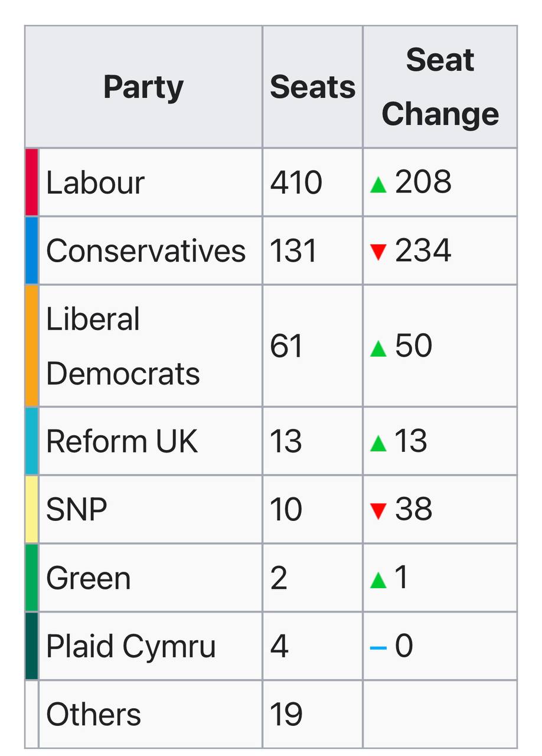542x756 pixels.
Task: Click the red down arrow beside Conservatives' 234
Action: pyautogui.click(x=378, y=252)
